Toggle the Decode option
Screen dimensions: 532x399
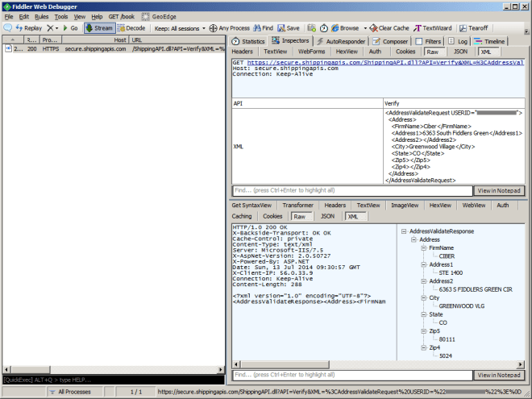(131, 27)
